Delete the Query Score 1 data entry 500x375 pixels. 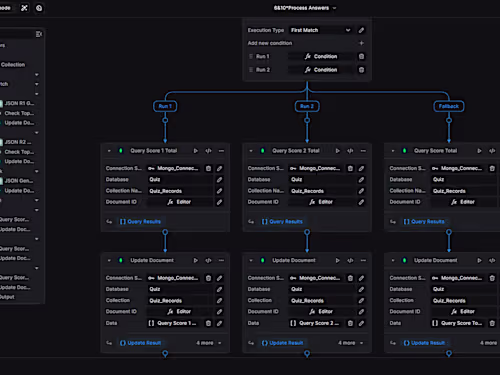point(208,323)
